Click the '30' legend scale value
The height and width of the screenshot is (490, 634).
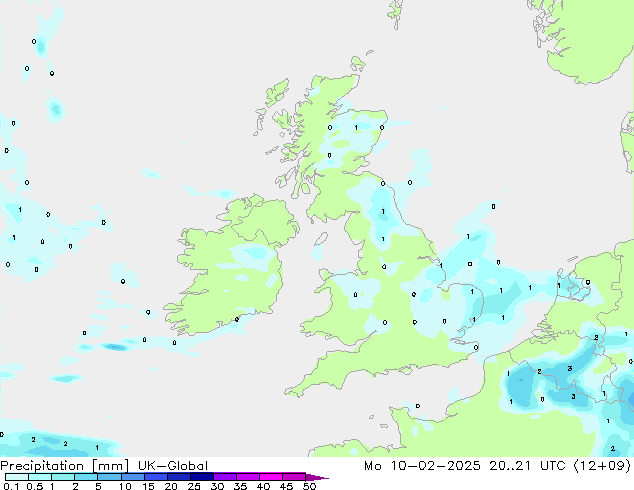click(217, 486)
